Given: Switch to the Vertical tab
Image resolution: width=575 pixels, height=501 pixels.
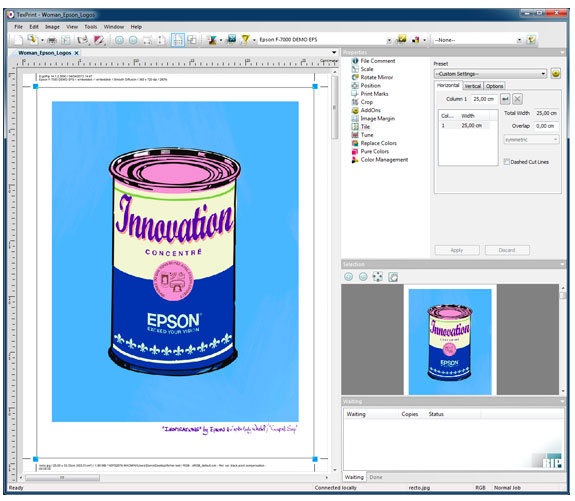Looking at the screenshot, I should click(x=472, y=86).
